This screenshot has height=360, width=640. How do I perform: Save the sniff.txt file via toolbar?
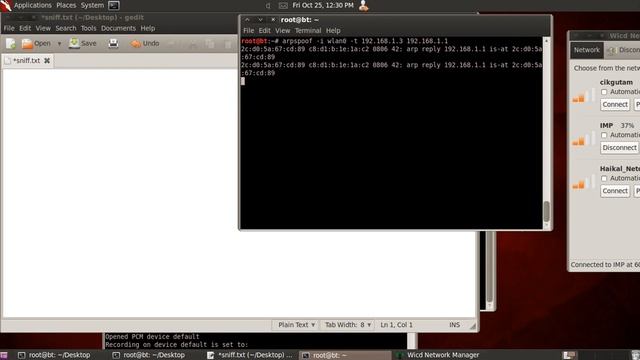(83, 43)
